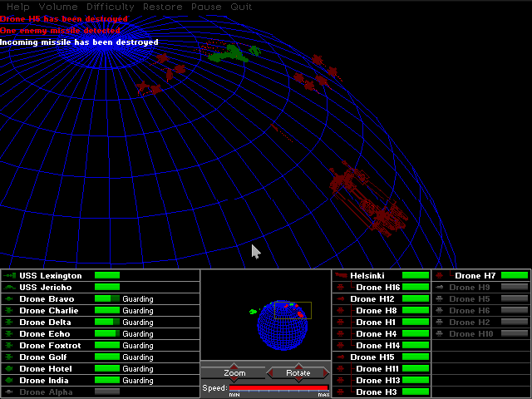Click the Drone H16 icon
532x399 pixels.
[x=341, y=288]
